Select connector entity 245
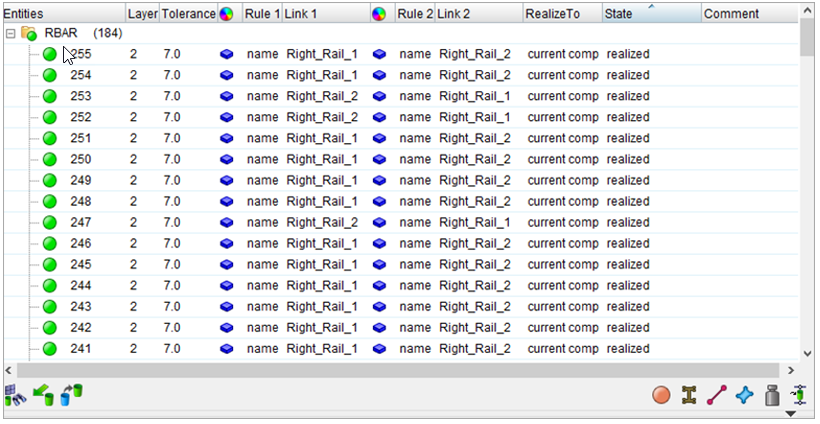 [81, 265]
